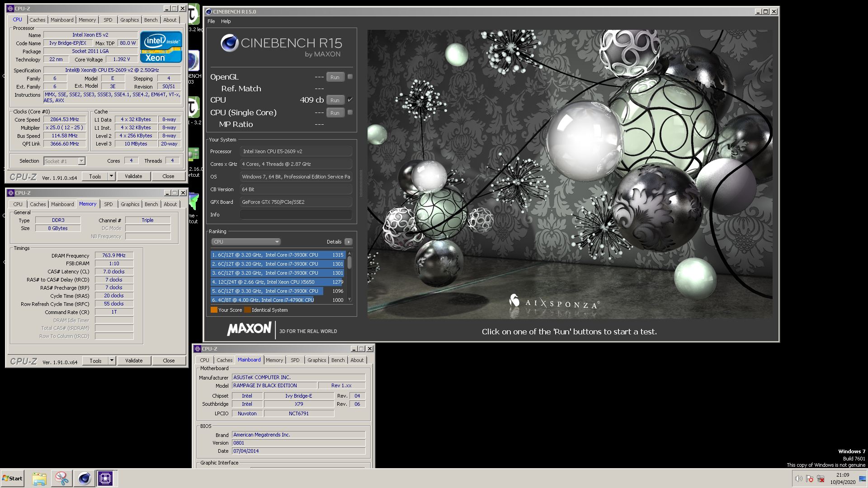Click Validate in Memory CPU-Z window
This screenshot has width=868, height=488.
(x=134, y=361)
